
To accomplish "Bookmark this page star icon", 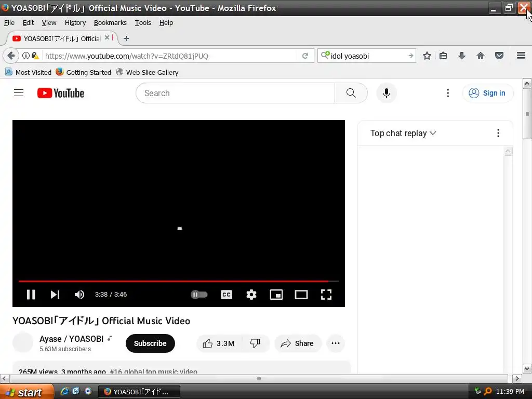I will pyautogui.click(x=427, y=56).
